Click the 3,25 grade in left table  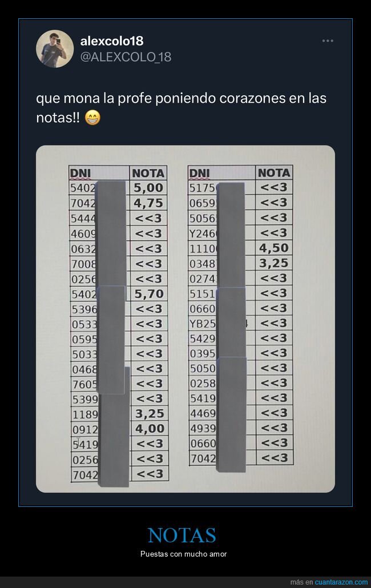(150, 414)
